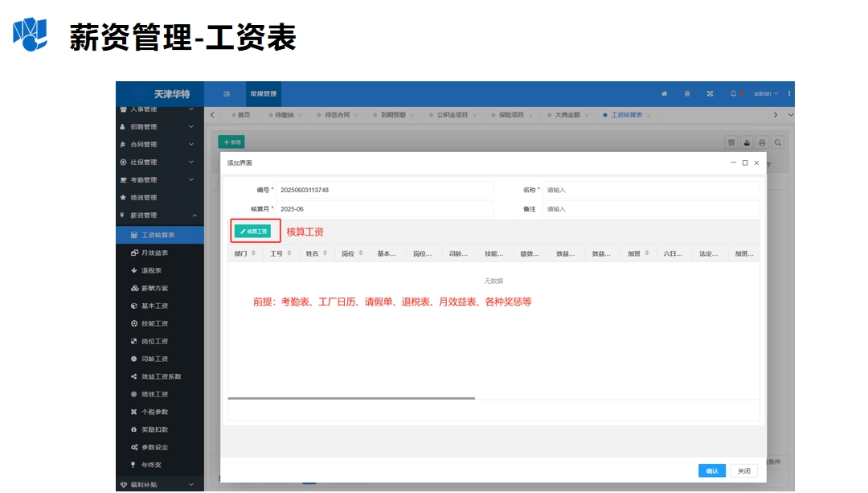Switch to the 公积金项目 tab
868x493 pixels.
(x=452, y=115)
